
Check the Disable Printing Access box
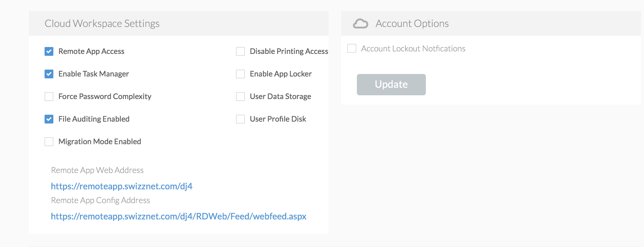click(x=240, y=51)
